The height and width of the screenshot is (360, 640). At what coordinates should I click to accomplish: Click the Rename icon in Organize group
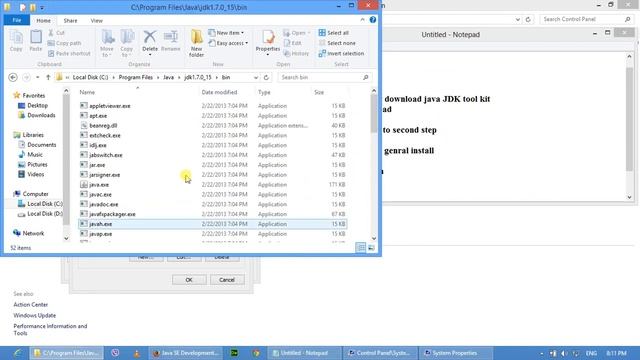pyautogui.click(x=171, y=41)
